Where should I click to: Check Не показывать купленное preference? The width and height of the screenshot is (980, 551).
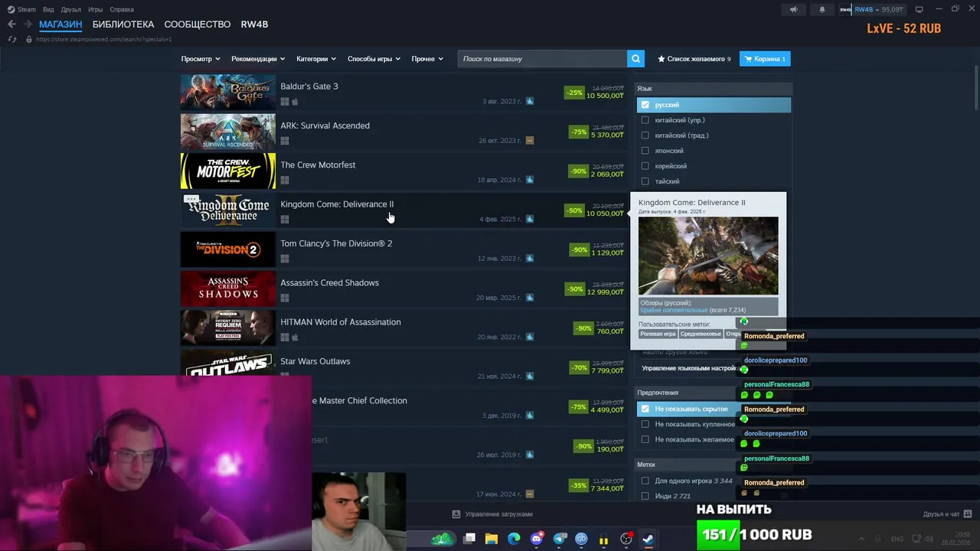[x=645, y=424]
